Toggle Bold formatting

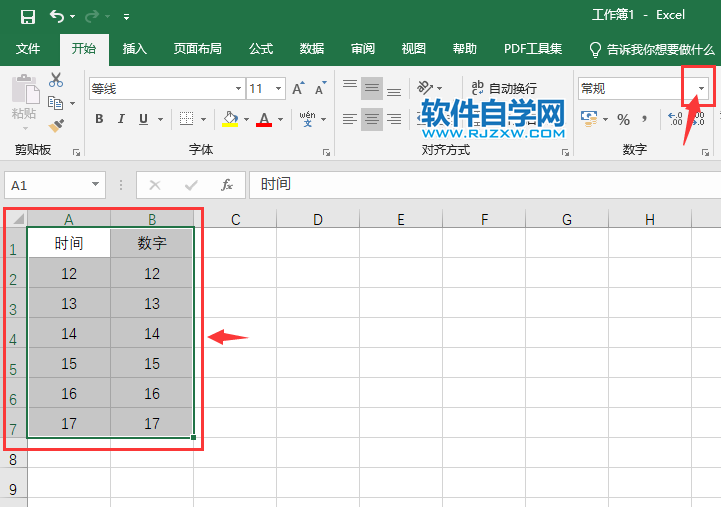click(99, 119)
